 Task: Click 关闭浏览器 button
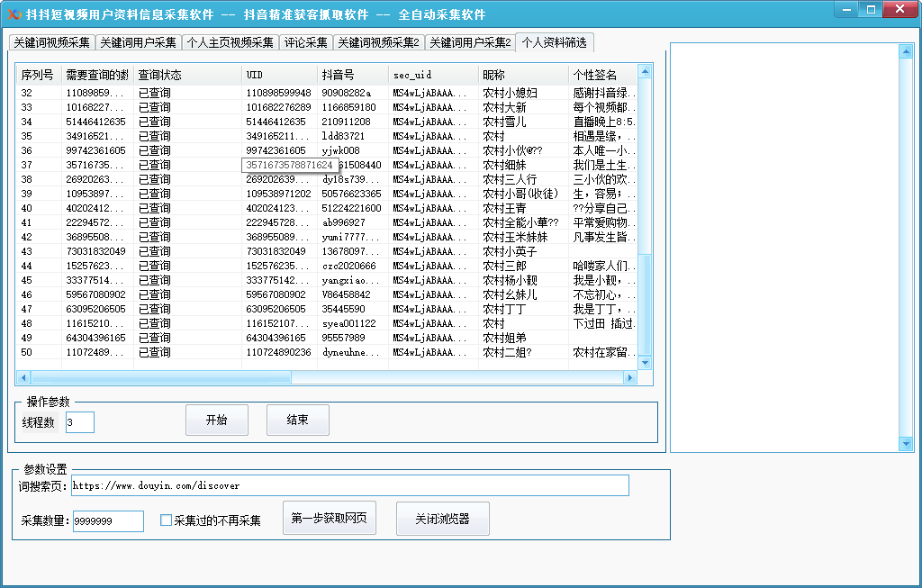click(442, 519)
